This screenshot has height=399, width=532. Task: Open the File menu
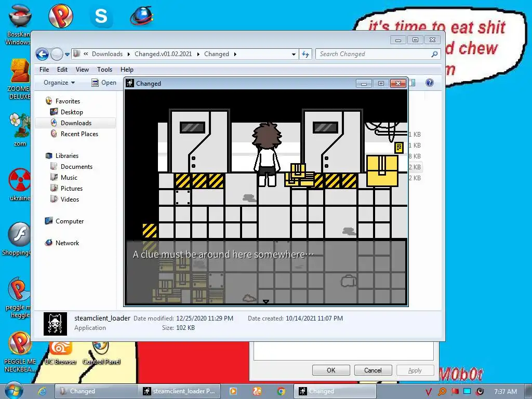[44, 70]
